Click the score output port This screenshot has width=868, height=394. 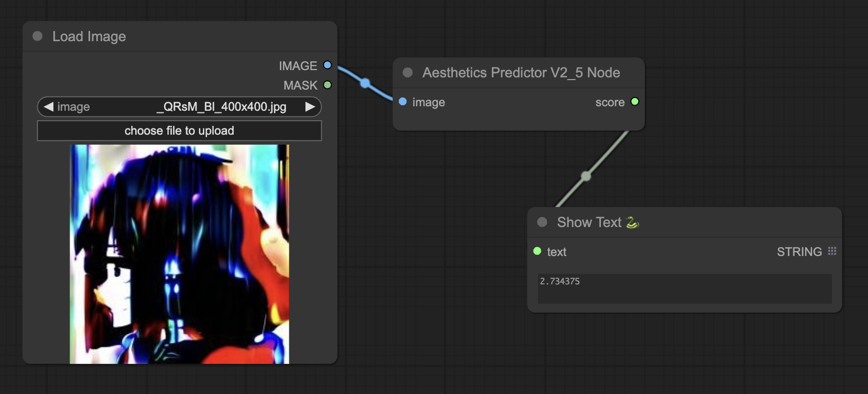(x=635, y=102)
